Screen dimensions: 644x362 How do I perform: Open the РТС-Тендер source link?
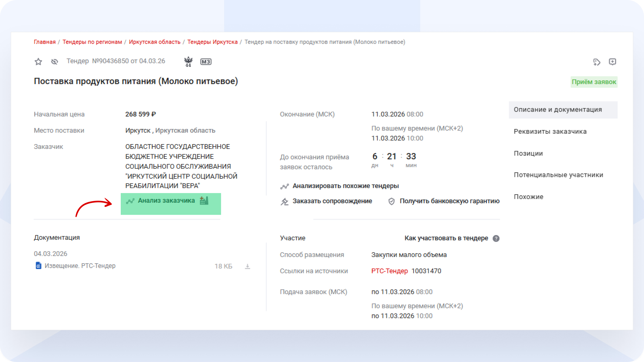(389, 271)
